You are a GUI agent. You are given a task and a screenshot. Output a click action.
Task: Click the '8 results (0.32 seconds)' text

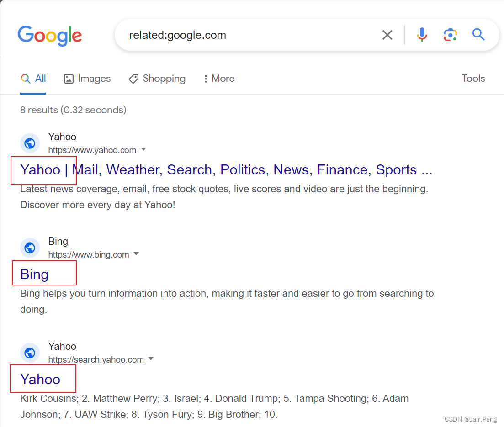click(x=73, y=110)
